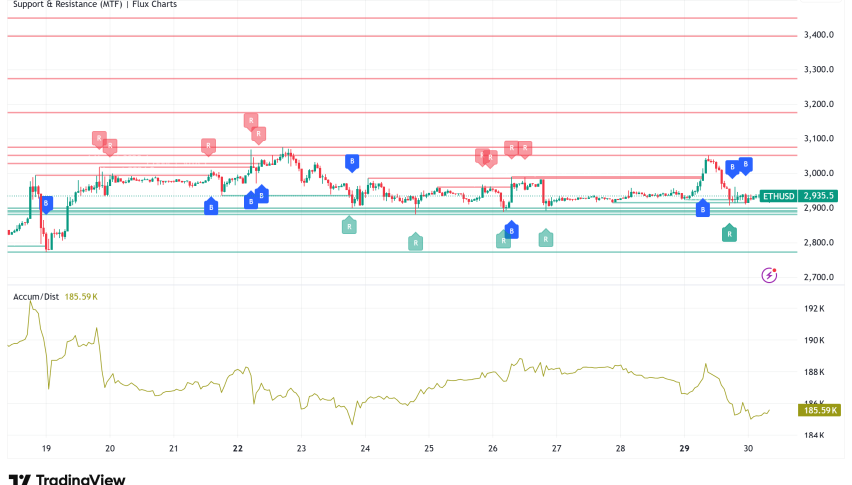Screen dimensions: 852x485
Task: Click the blue B marker at far left
Action: (x=45, y=203)
